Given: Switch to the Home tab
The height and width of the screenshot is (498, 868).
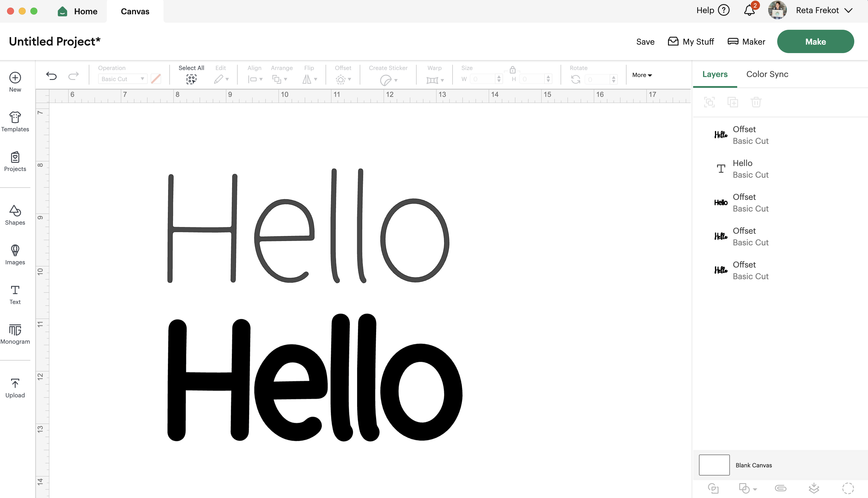Looking at the screenshot, I should tap(78, 11).
